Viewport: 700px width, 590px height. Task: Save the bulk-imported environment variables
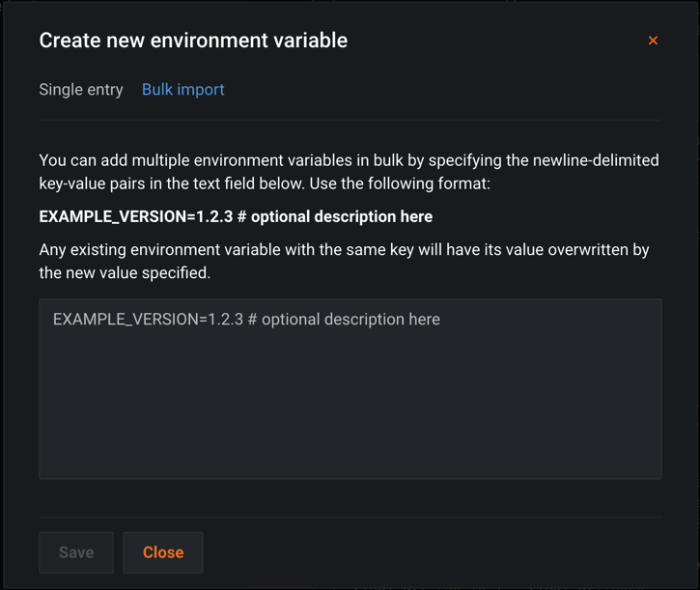[76, 552]
